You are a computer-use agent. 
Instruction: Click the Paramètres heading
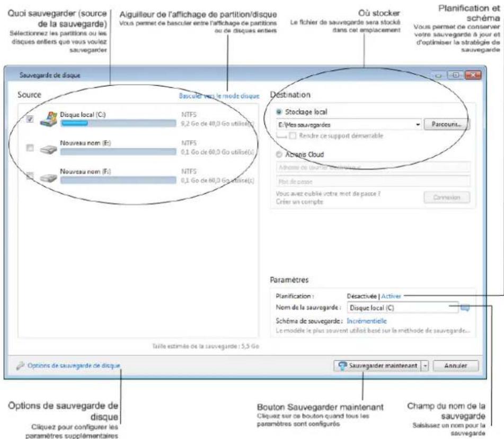(x=289, y=280)
